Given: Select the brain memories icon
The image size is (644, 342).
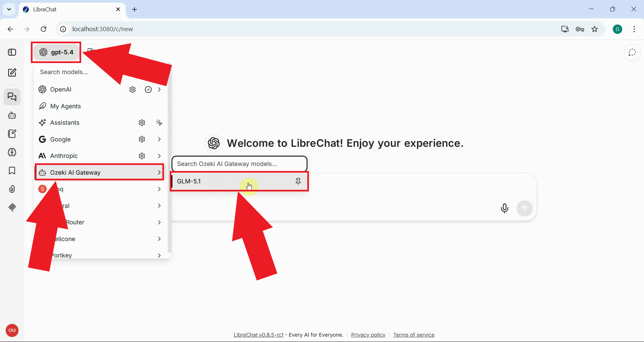Looking at the screenshot, I should click(x=12, y=152).
